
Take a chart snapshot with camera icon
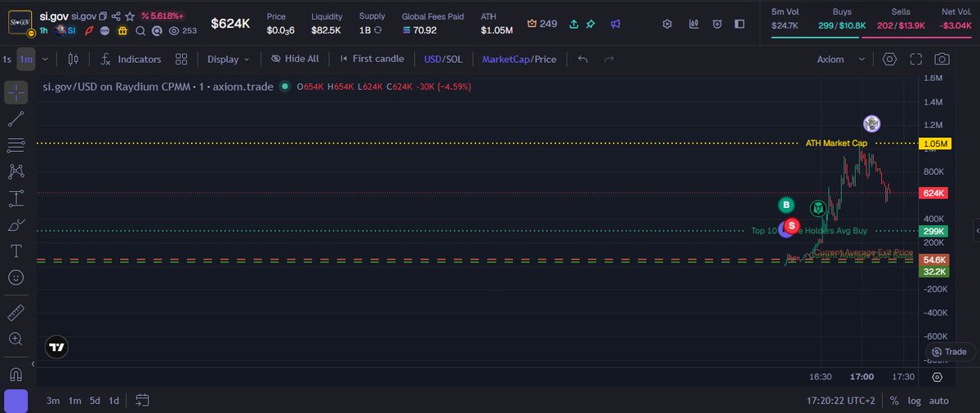tap(942, 59)
